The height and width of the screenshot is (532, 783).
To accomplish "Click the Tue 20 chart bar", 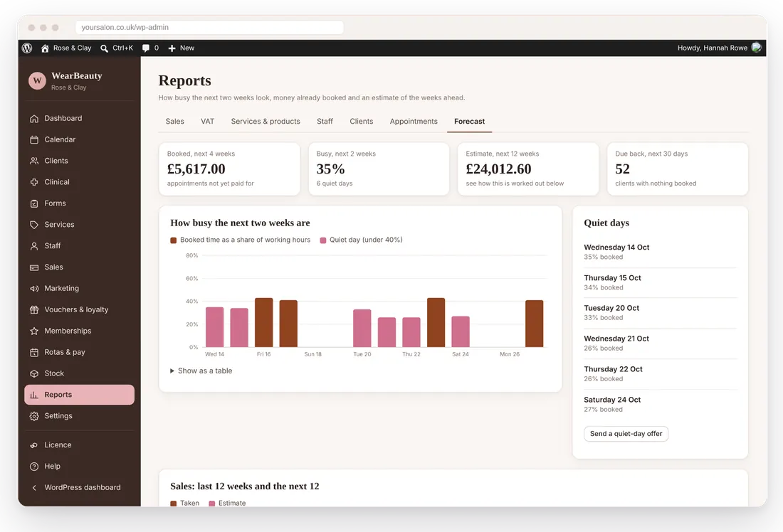I will (362, 328).
